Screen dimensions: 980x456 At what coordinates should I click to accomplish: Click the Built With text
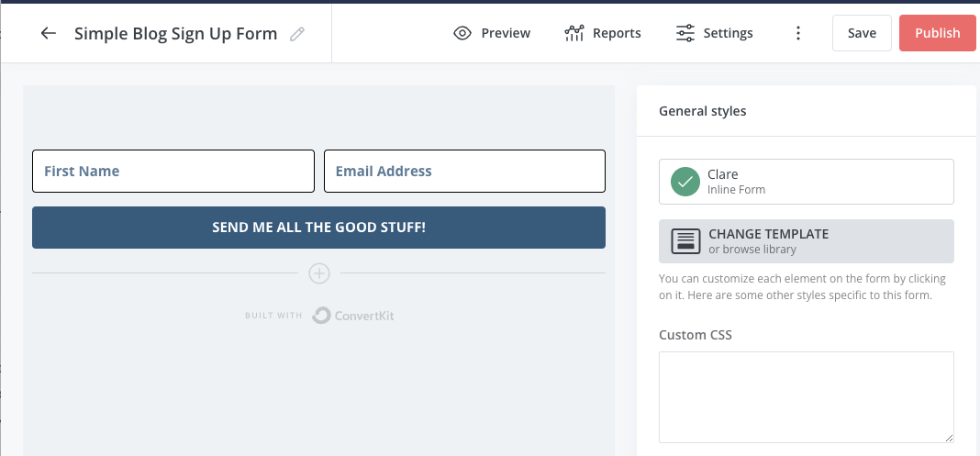coord(273,316)
